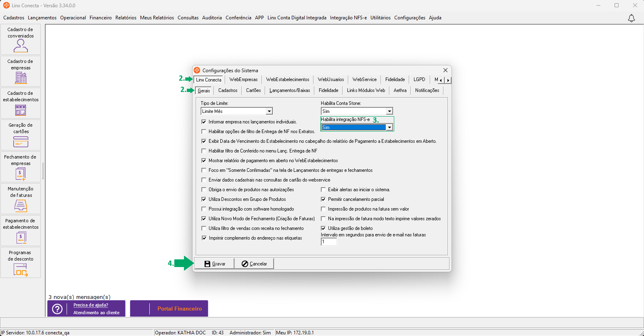Open Fechamento de empresas shortcut
The height and width of the screenshot is (336, 644).
pyautogui.click(x=21, y=167)
